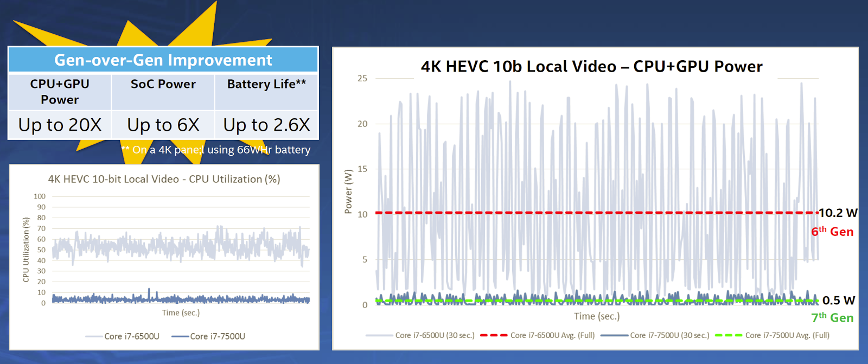Click the light gray Core i7-6500U legend line swatch

point(94,336)
